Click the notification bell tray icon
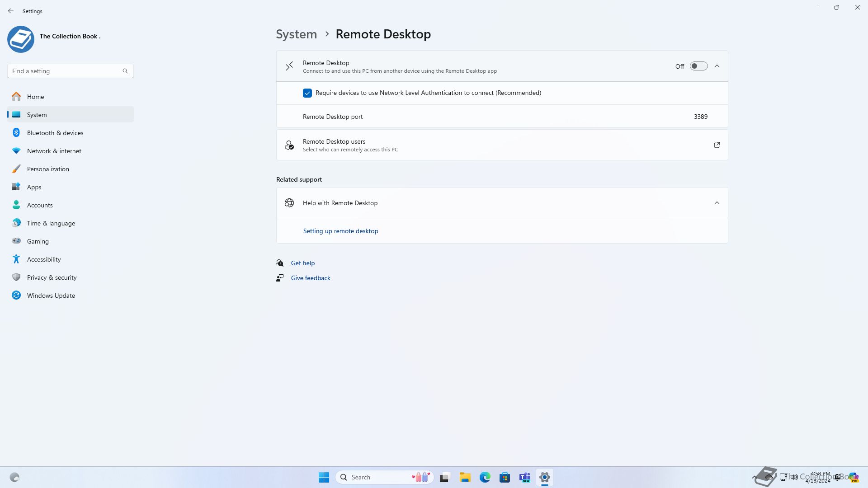868x488 pixels. pyautogui.click(x=838, y=477)
